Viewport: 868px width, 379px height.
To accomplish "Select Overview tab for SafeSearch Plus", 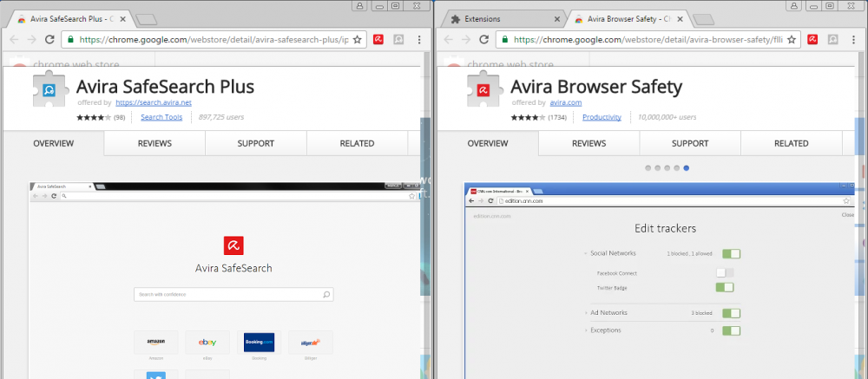I will (x=53, y=143).
